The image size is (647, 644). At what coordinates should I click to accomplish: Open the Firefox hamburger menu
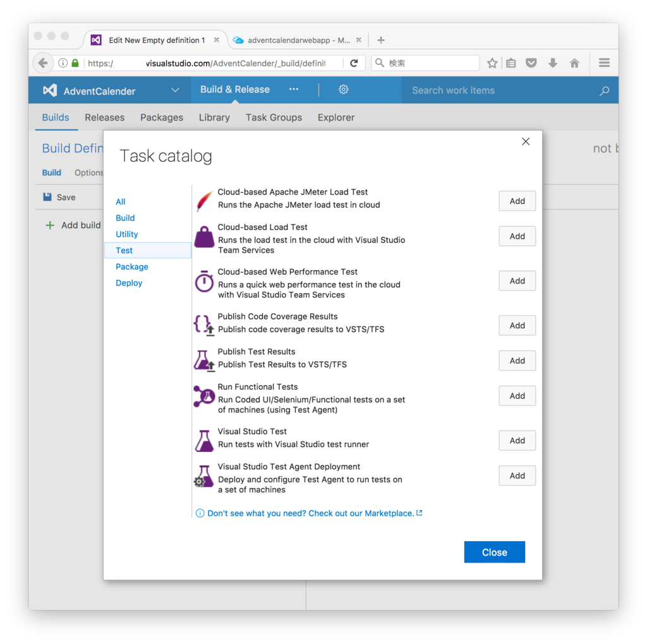pyautogui.click(x=605, y=63)
